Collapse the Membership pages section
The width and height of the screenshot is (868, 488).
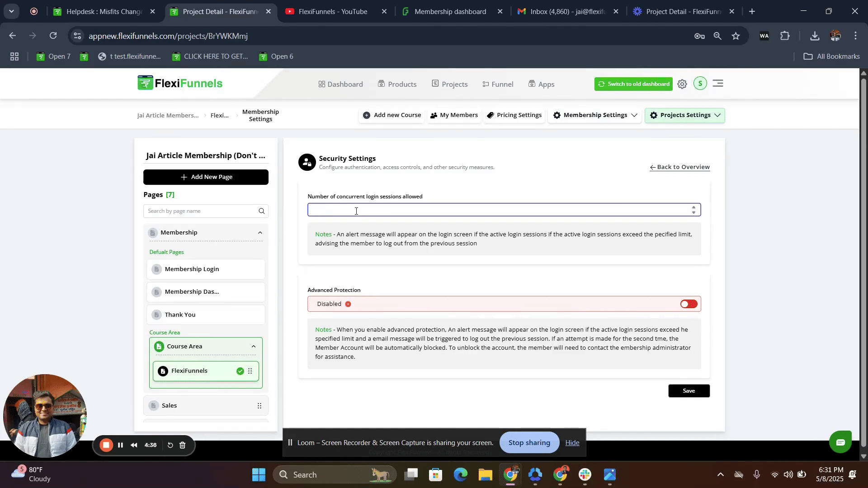pyautogui.click(x=260, y=233)
